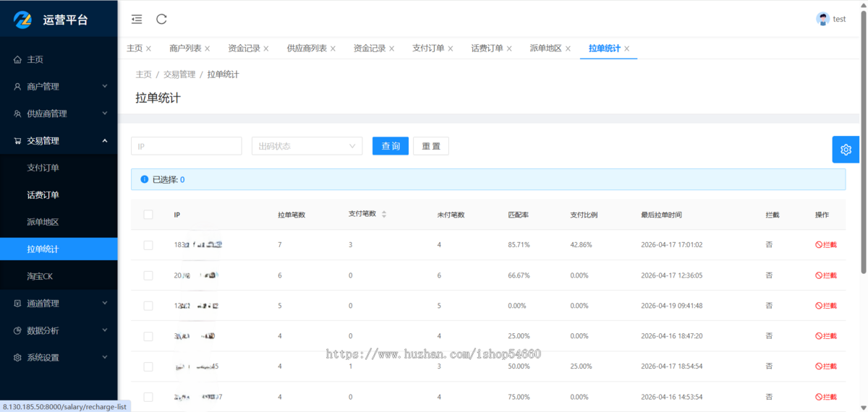This screenshot has width=868, height=412.
Task: Open the blue settings gear panel
Action: [x=846, y=150]
